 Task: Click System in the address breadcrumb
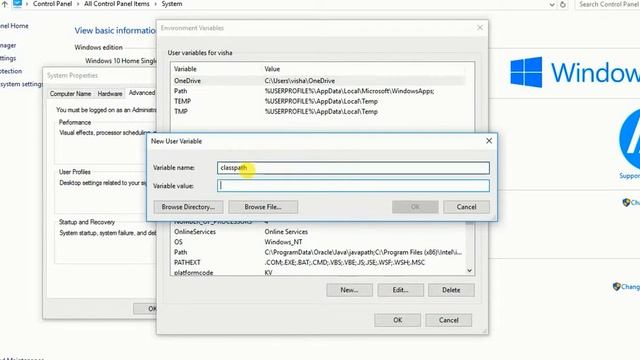click(172, 4)
